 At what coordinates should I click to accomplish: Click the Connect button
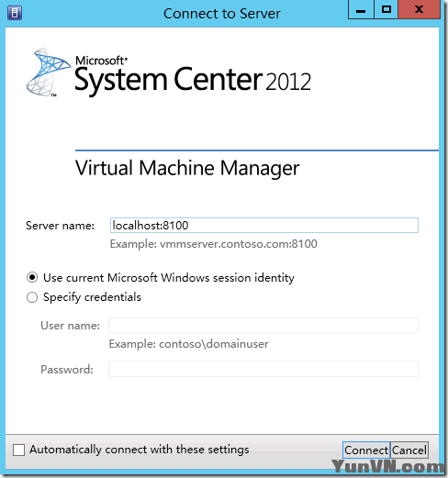point(366,450)
